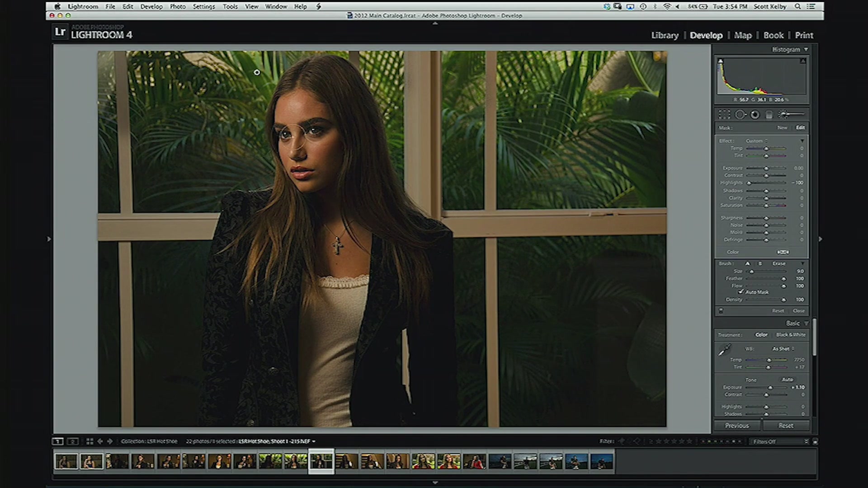Select brush B
This screenshot has width=868, height=488.
click(760, 263)
